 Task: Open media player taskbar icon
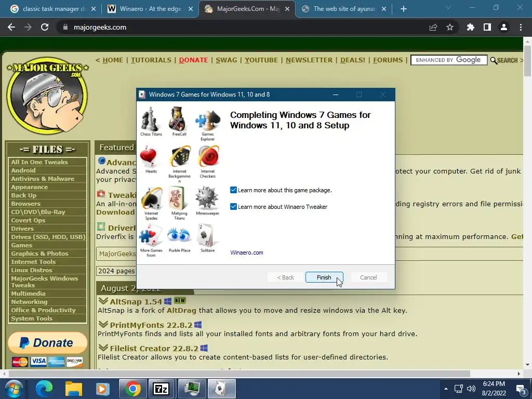[102, 389]
